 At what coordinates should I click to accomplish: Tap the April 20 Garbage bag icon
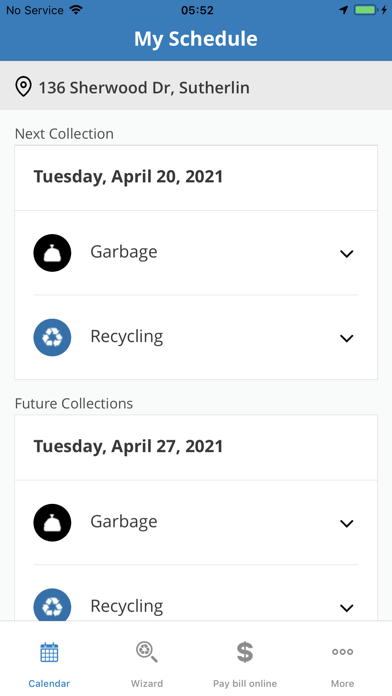pos(52,253)
